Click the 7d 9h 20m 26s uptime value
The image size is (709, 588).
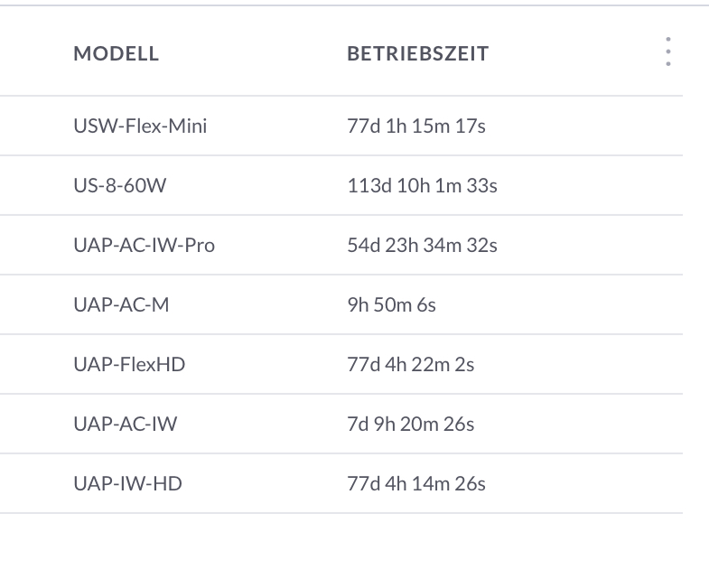tap(410, 425)
